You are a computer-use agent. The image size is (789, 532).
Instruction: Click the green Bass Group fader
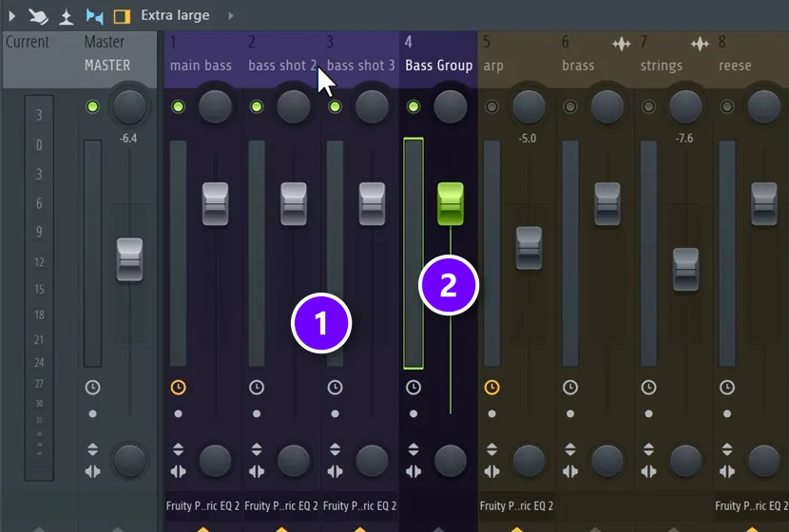pos(451,203)
